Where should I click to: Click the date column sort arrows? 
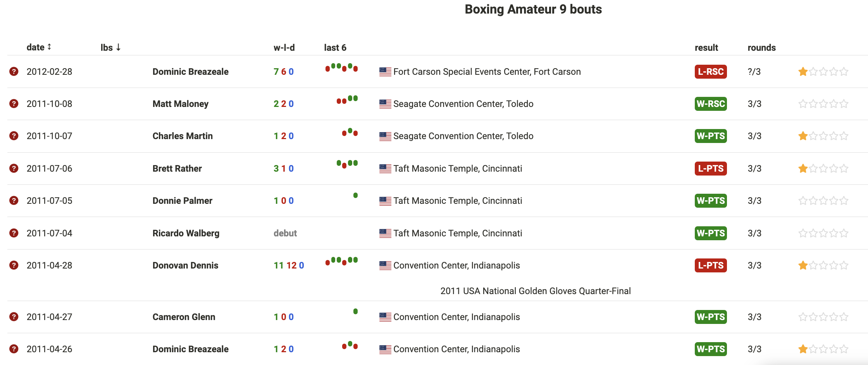pos(50,47)
